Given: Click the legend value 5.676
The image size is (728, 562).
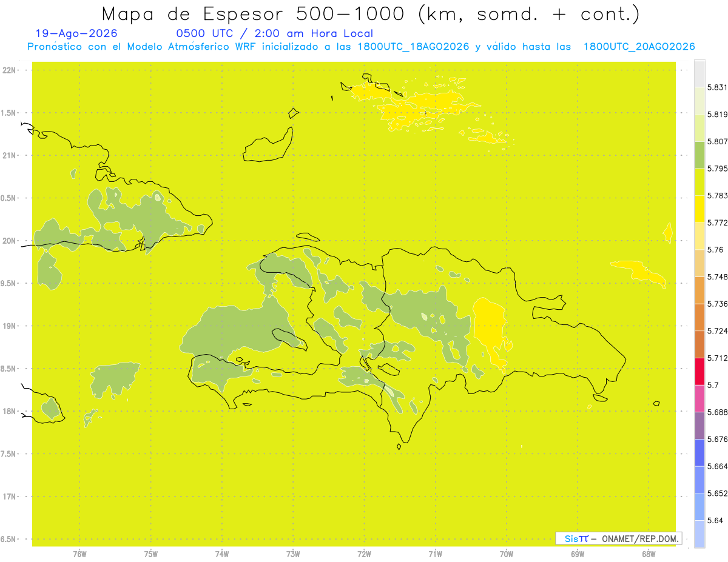Looking at the screenshot, I should (x=718, y=440).
